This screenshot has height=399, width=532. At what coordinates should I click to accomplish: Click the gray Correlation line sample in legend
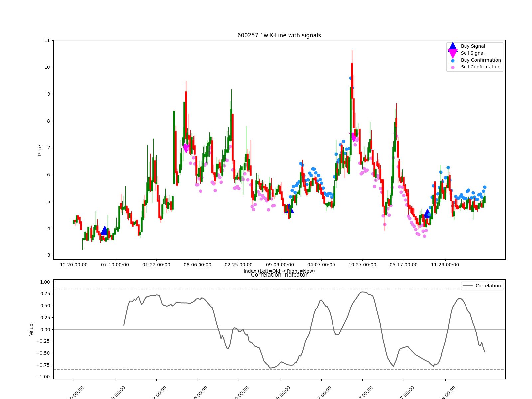(467, 286)
